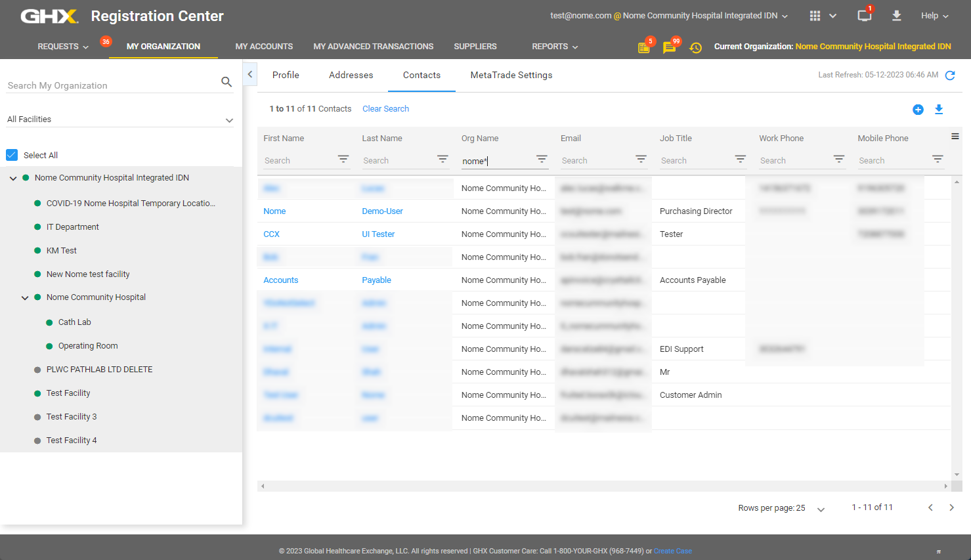
Task: Open the screen notifications icon with badge
Action: 865,16
